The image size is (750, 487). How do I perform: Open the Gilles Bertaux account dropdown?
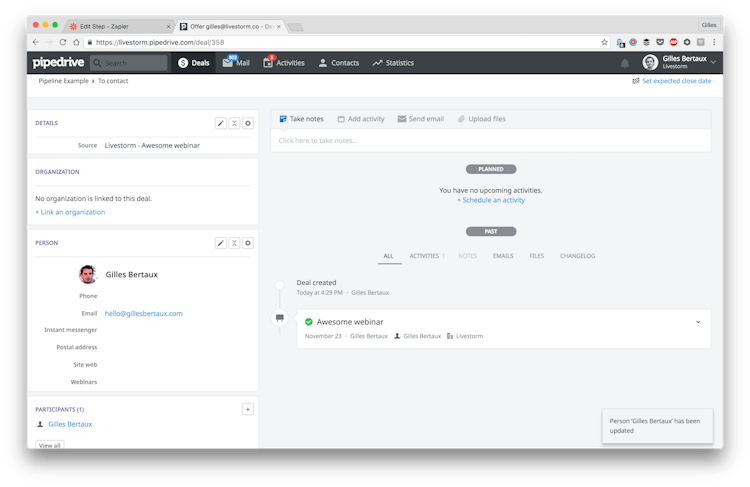pyautogui.click(x=680, y=63)
